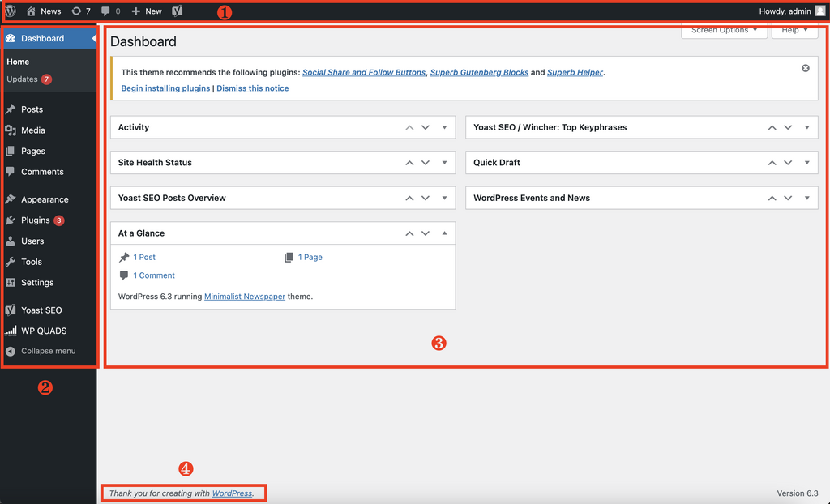
Task: Click the Tools wrench icon
Action: 10,262
